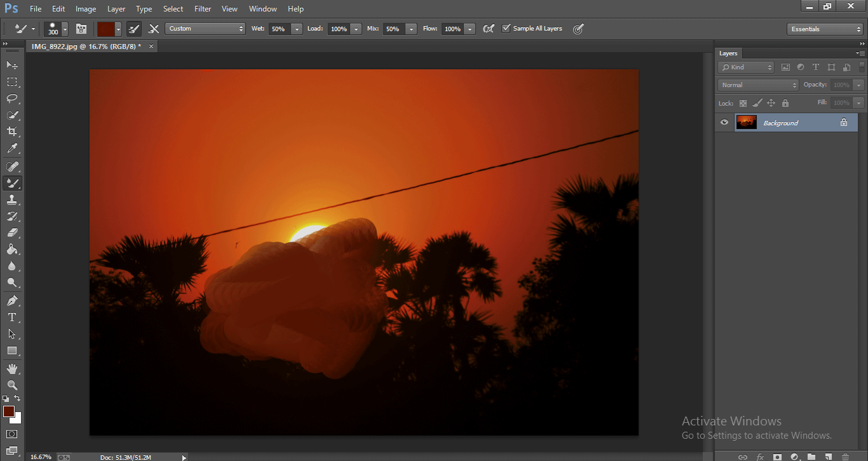This screenshot has width=868, height=461.
Task: Select the Quick Selection tool
Action: (x=12, y=115)
